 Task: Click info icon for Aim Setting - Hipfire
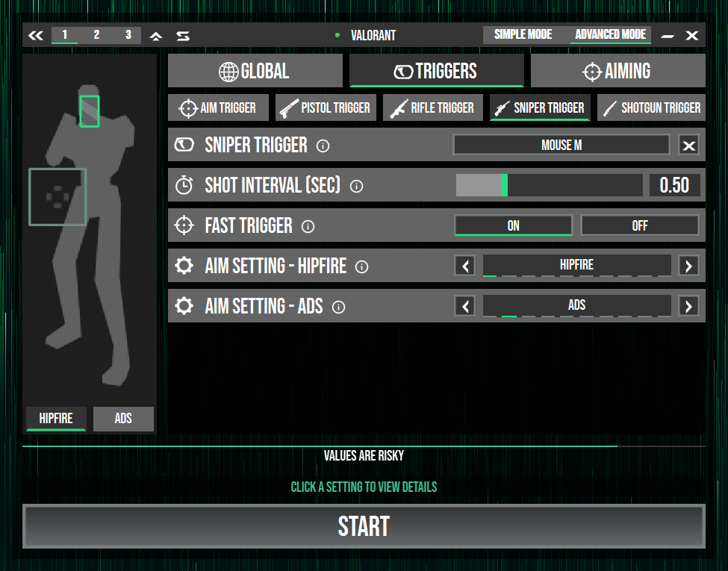[362, 266]
